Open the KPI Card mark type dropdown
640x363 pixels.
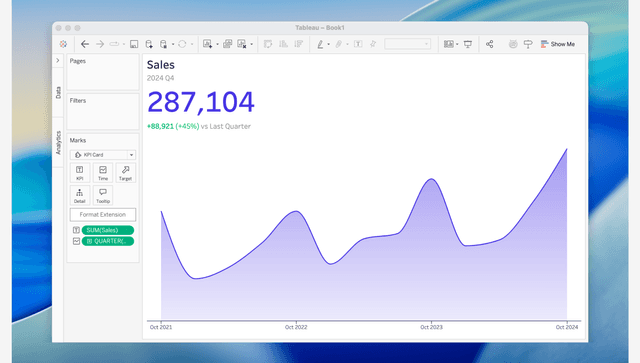coord(103,155)
